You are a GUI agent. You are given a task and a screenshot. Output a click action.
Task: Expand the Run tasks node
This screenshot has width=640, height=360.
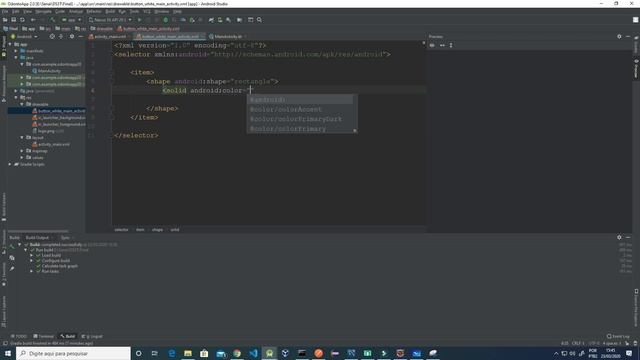pos(32,271)
